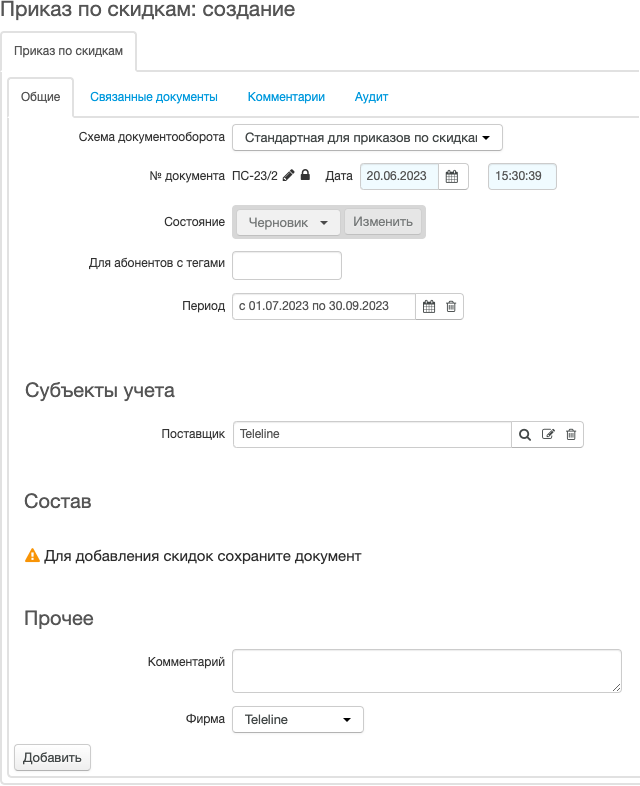Open the calendar icon for Период
The height and width of the screenshot is (786, 640).
coord(429,306)
